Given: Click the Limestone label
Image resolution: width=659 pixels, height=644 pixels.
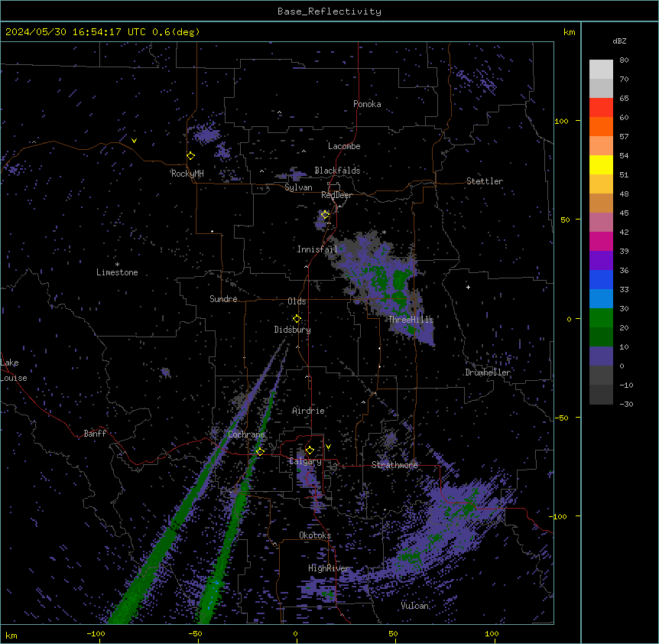Looking at the screenshot, I should click(117, 272).
